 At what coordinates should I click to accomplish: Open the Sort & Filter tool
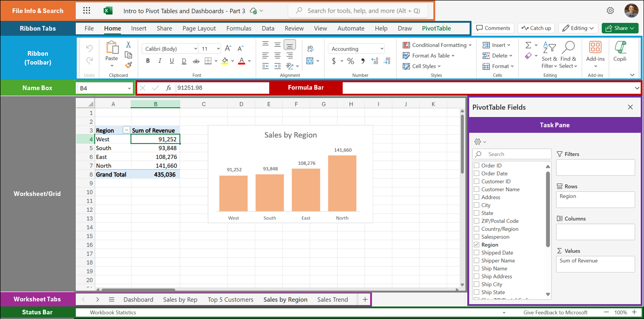tap(549, 55)
